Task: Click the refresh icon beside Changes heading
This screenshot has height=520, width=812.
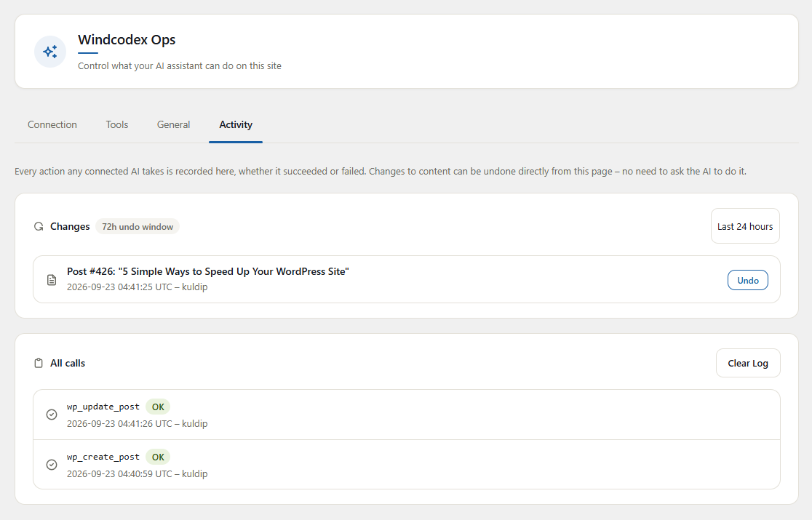Action: point(39,227)
